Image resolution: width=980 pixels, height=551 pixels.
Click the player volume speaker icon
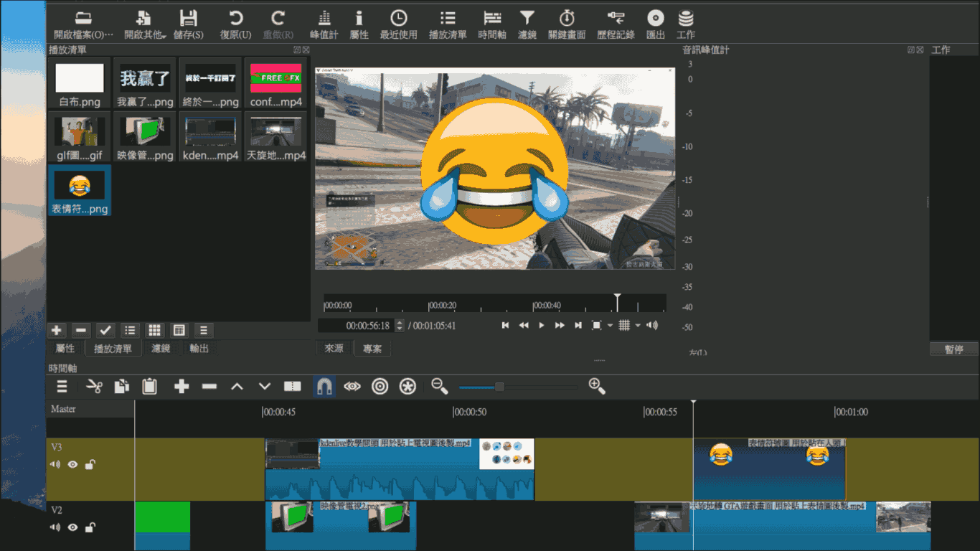[651, 325]
